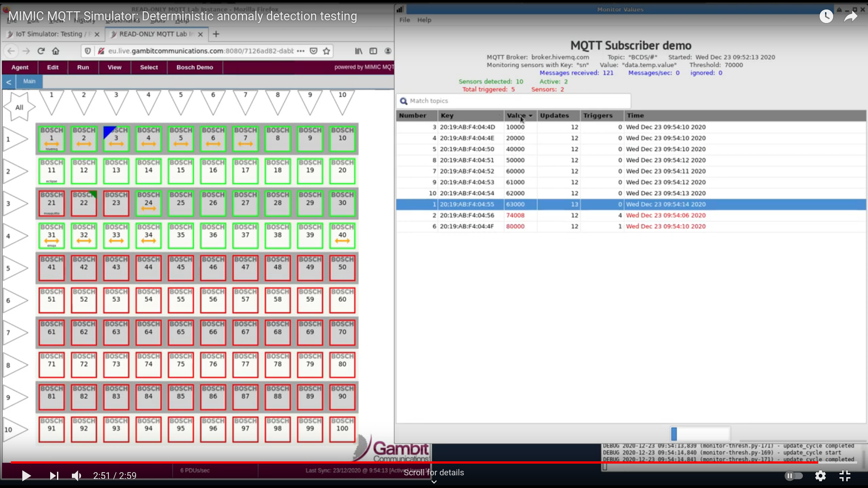Open the Bosch Demo menu
The image size is (868, 488).
[x=194, y=67]
